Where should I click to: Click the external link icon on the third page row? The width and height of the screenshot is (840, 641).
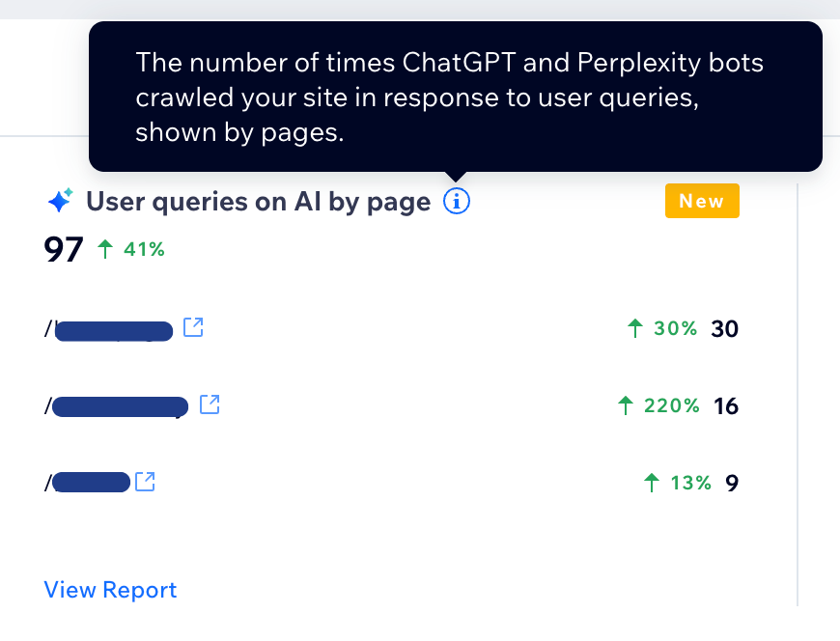pyautogui.click(x=146, y=482)
